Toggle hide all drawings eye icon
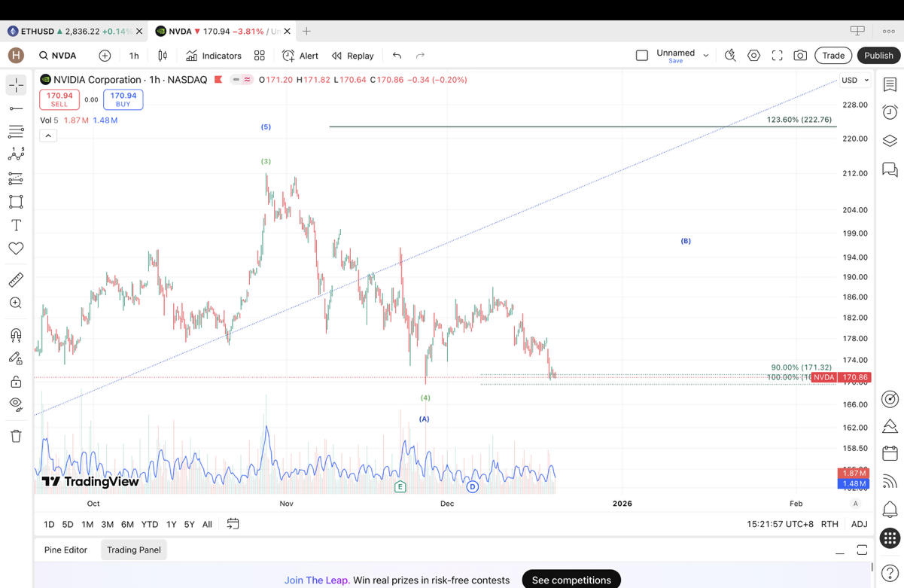 coord(16,404)
